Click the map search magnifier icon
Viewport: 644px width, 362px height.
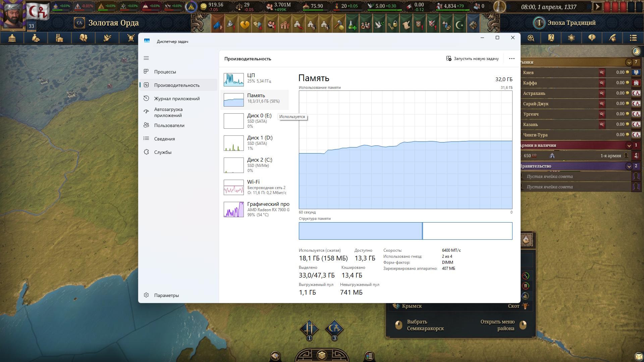pos(531,38)
